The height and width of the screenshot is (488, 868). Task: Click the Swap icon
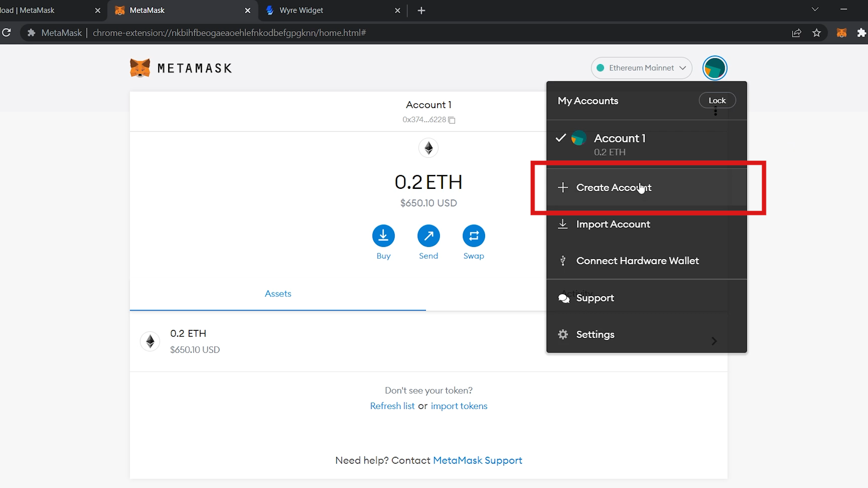click(x=473, y=235)
